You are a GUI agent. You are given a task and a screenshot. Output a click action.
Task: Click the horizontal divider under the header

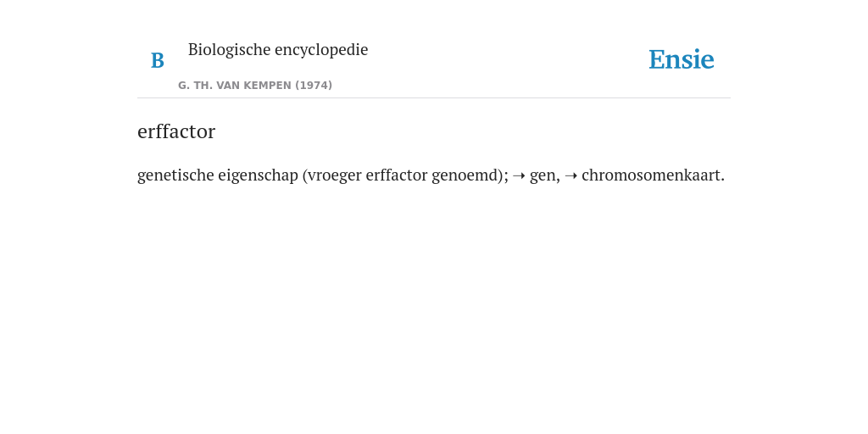click(x=434, y=98)
